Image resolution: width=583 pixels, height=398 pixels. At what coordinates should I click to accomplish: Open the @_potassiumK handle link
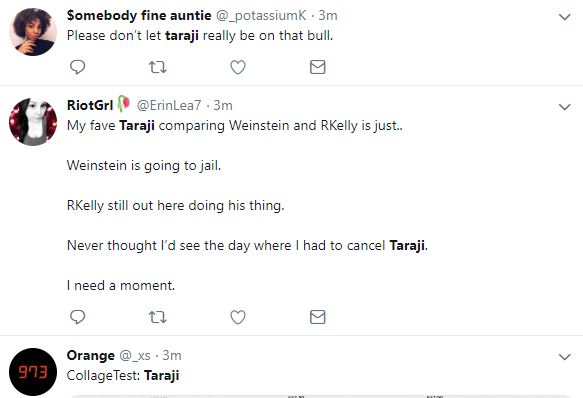pyautogui.click(x=261, y=16)
